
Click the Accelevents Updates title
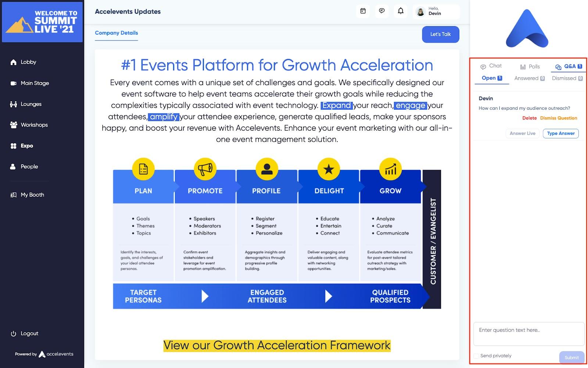point(128,12)
